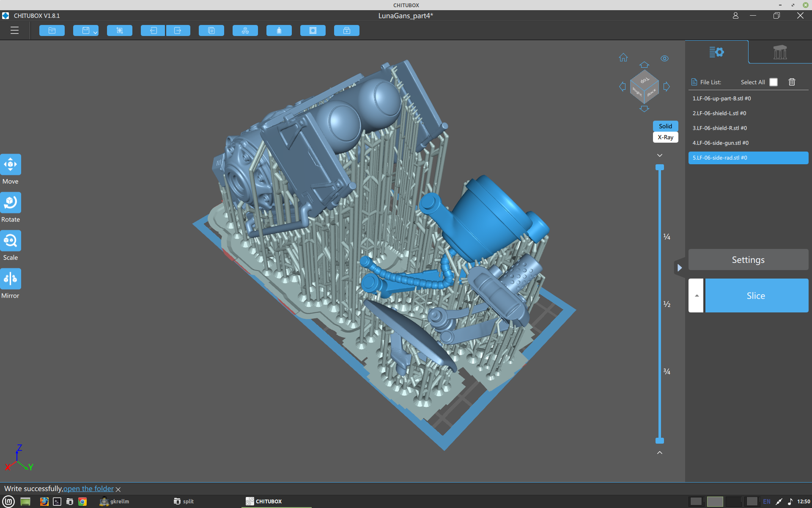Click the redo arrow button
The height and width of the screenshot is (508, 812).
(178, 30)
